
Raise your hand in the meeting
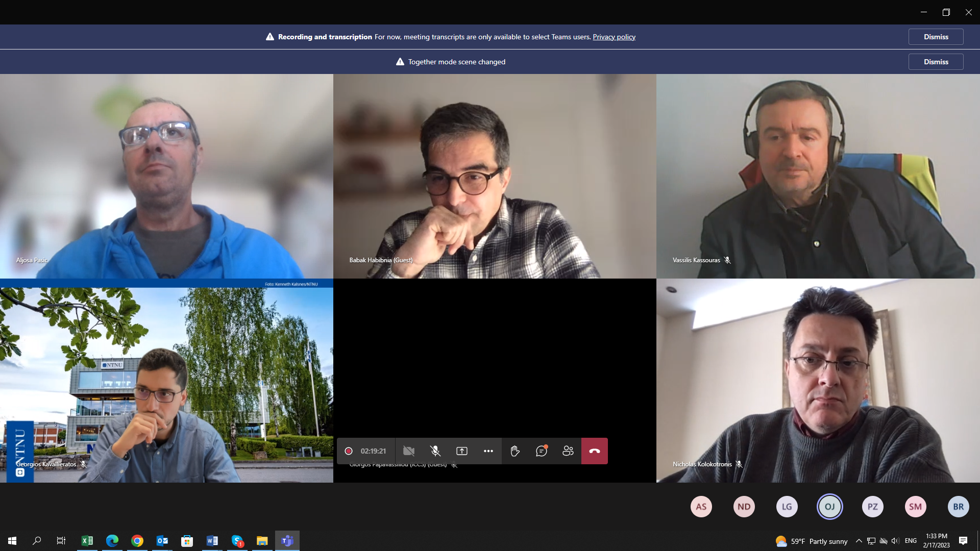pos(514,451)
